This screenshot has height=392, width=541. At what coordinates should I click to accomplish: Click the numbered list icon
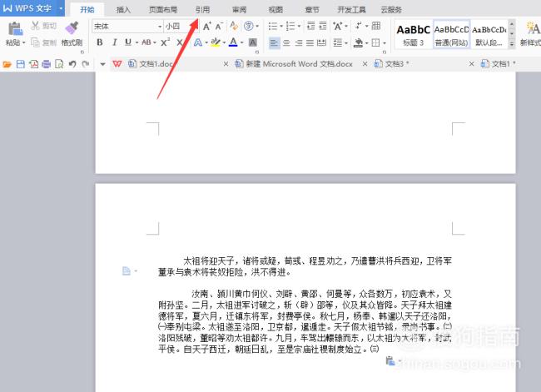(290, 26)
